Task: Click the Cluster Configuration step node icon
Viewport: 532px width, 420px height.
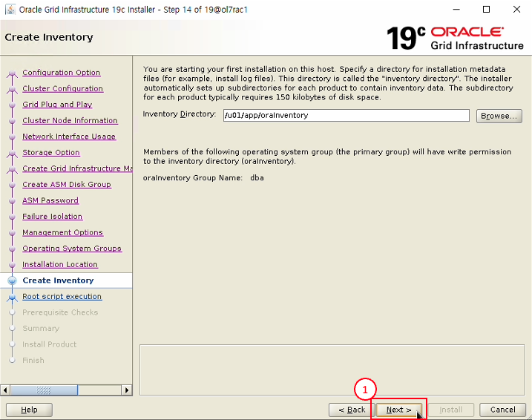Action: 12,89
